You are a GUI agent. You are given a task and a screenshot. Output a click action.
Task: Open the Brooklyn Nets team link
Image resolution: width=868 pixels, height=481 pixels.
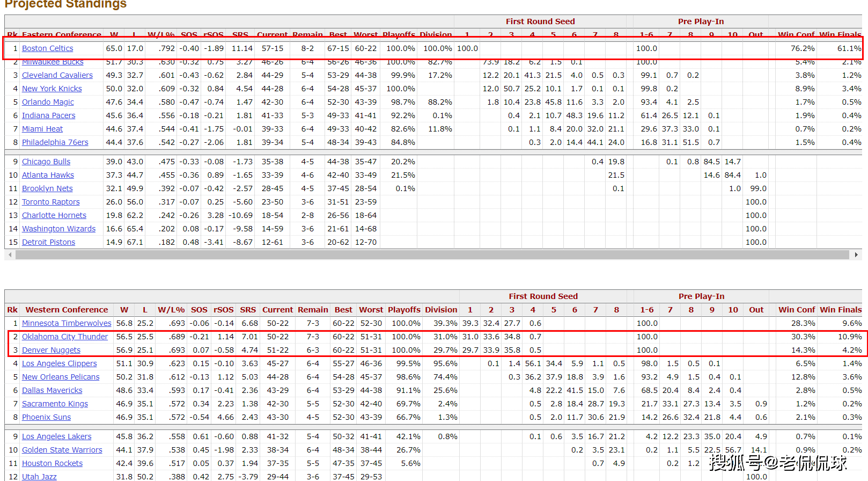click(47, 188)
